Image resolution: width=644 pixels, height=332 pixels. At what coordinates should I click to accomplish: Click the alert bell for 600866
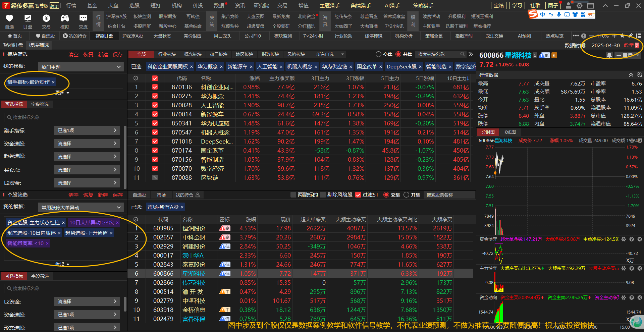pyautogui.click(x=609, y=55)
